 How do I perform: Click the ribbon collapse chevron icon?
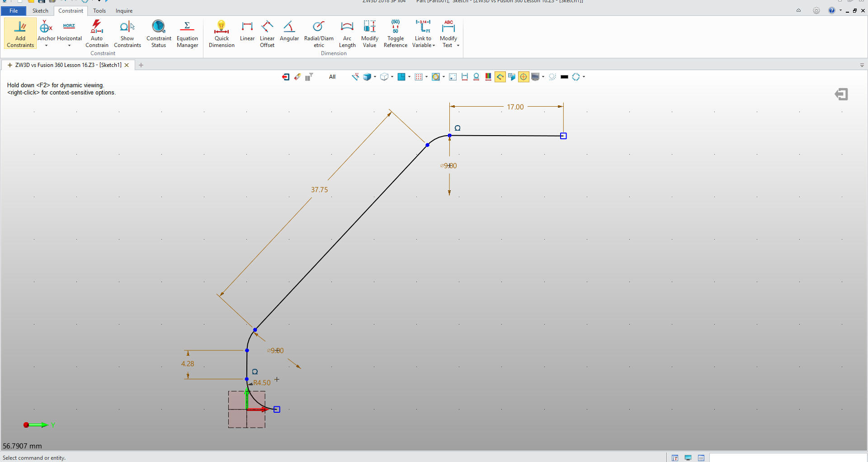coord(799,10)
